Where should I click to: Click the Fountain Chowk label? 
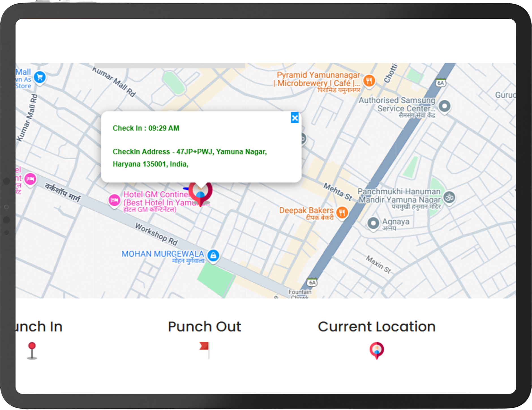click(x=300, y=294)
